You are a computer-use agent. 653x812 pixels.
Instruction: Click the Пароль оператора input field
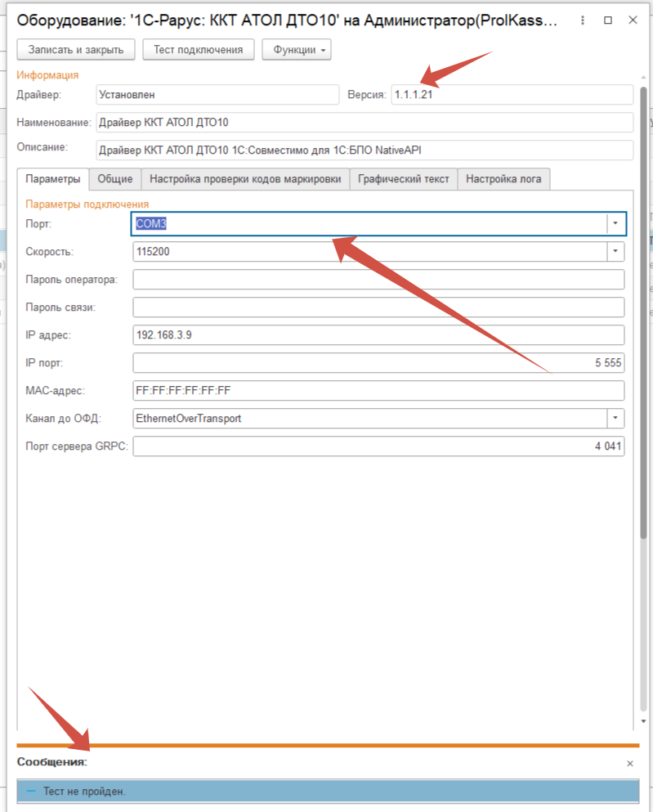point(378,280)
